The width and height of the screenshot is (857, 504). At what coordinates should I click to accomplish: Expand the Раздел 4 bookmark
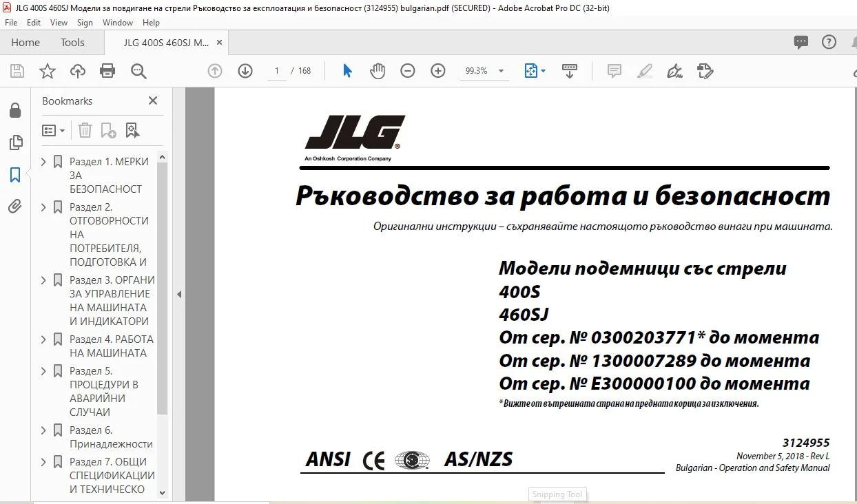(x=44, y=339)
